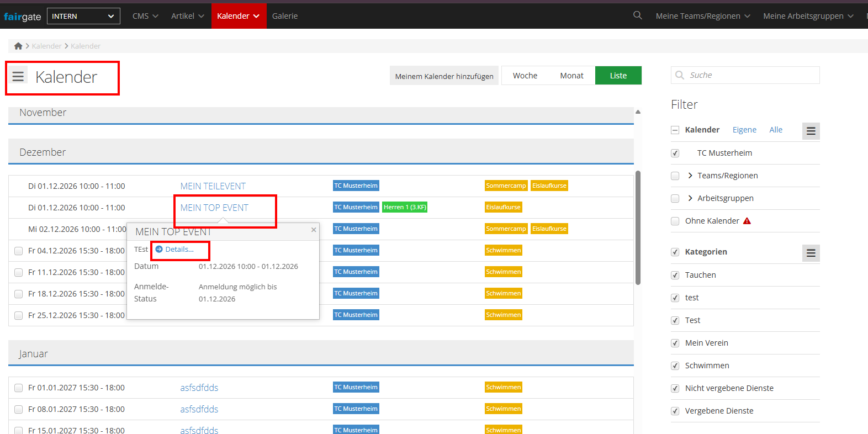Click the red warning icon beside Ohne Kalender
Viewport: 868px width, 434px height.
(x=747, y=221)
